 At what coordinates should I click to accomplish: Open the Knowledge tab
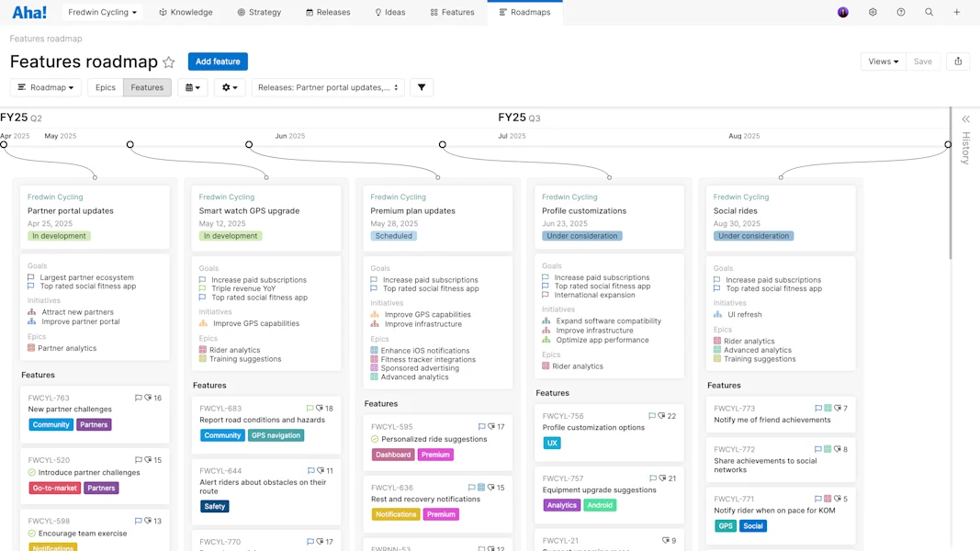point(186,12)
